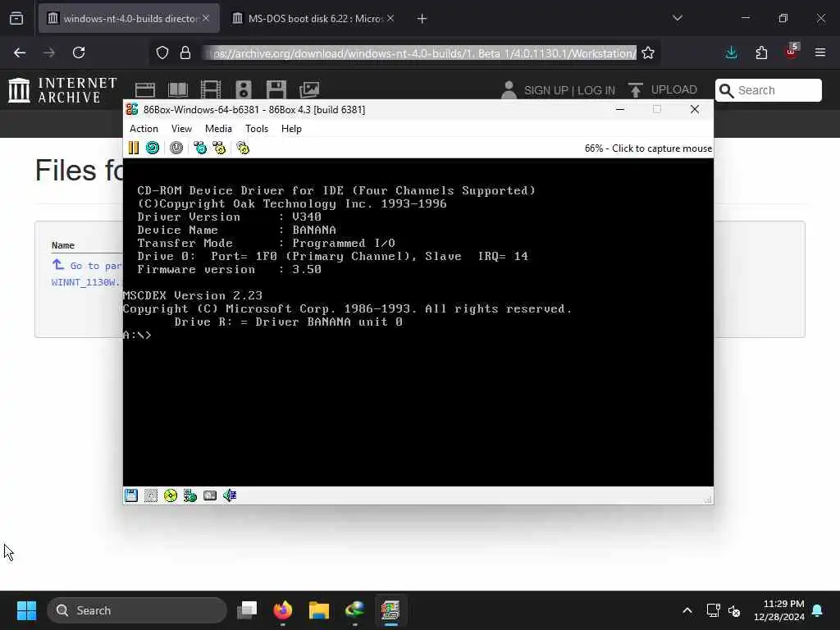Click the muted volume tray icon

pos(734,610)
